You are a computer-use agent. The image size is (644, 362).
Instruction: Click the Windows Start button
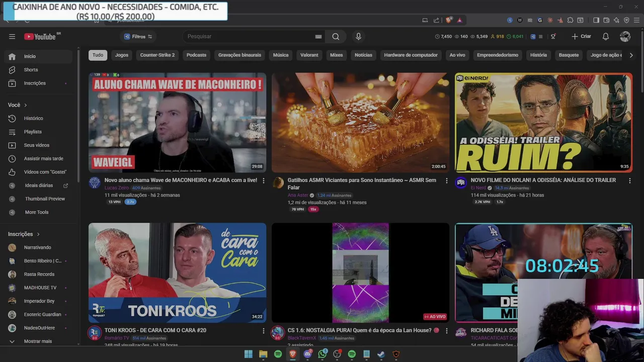click(x=249, y=354)
